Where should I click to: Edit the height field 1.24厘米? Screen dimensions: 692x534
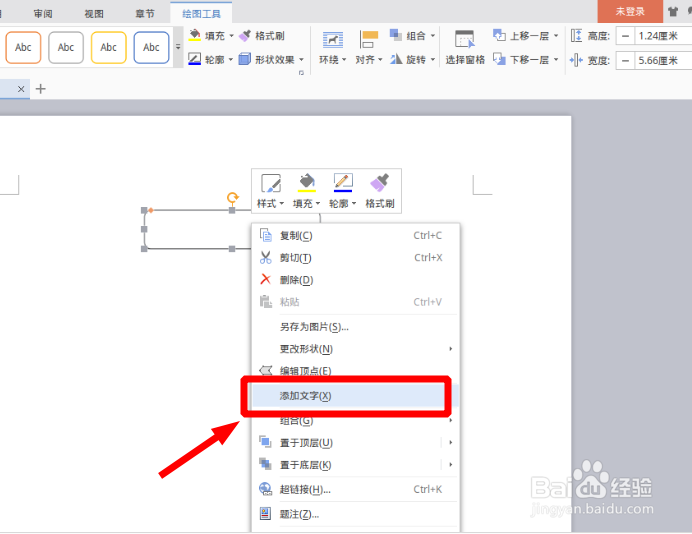point(663,36)
